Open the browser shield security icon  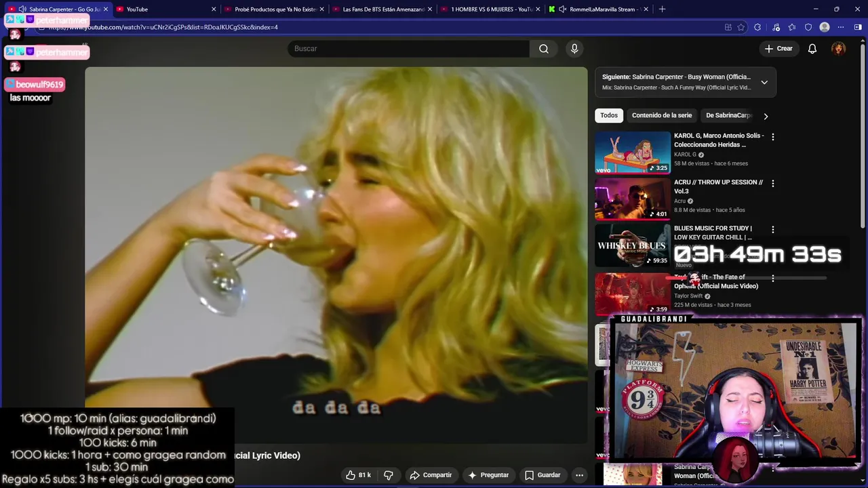[x=808, y=27]
